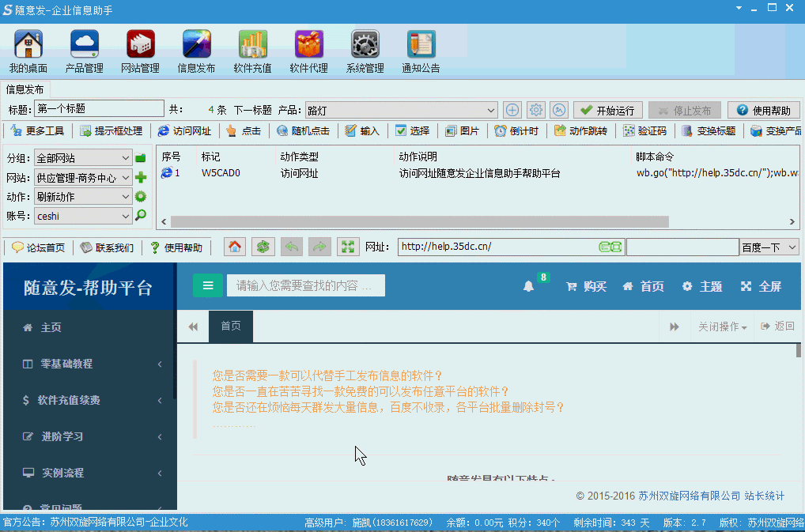Open the 百度一下 search dropdown

point(769,247)
